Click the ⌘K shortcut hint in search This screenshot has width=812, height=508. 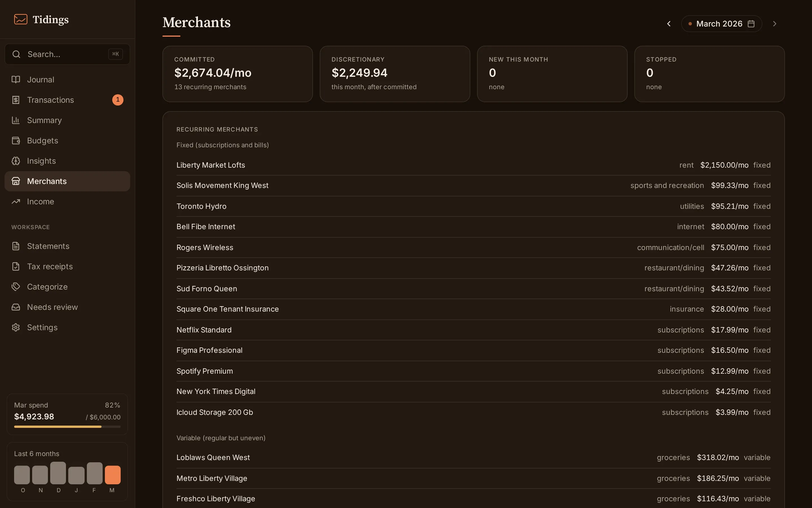(115, 54)
